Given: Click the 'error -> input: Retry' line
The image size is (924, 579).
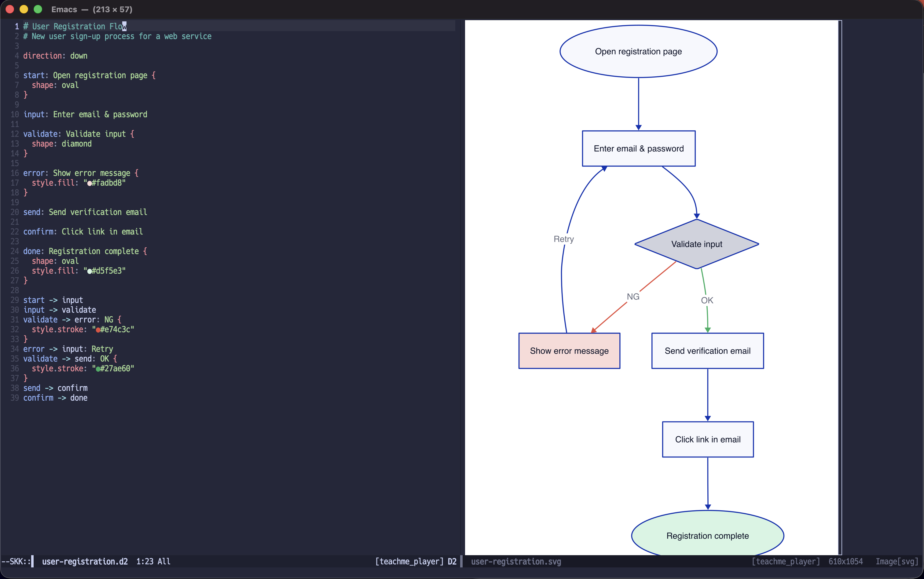Looking at the screenshot, I should [68, 349].
